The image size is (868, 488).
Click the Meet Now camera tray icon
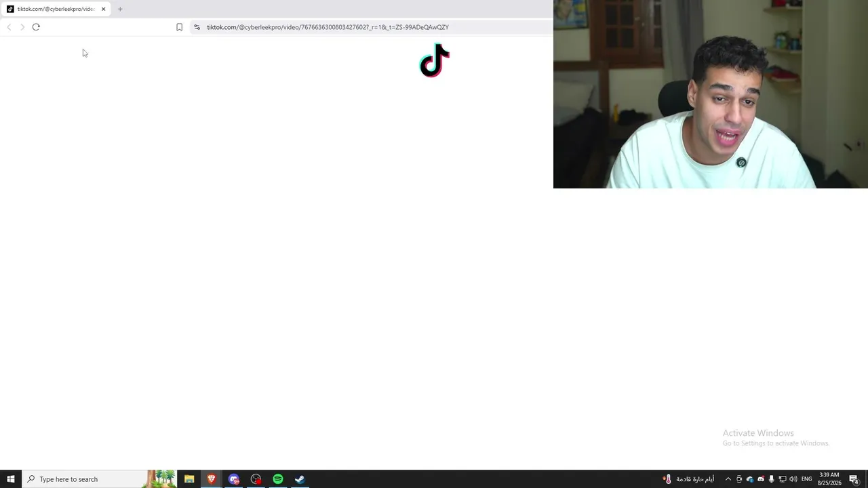pos(739,479)
